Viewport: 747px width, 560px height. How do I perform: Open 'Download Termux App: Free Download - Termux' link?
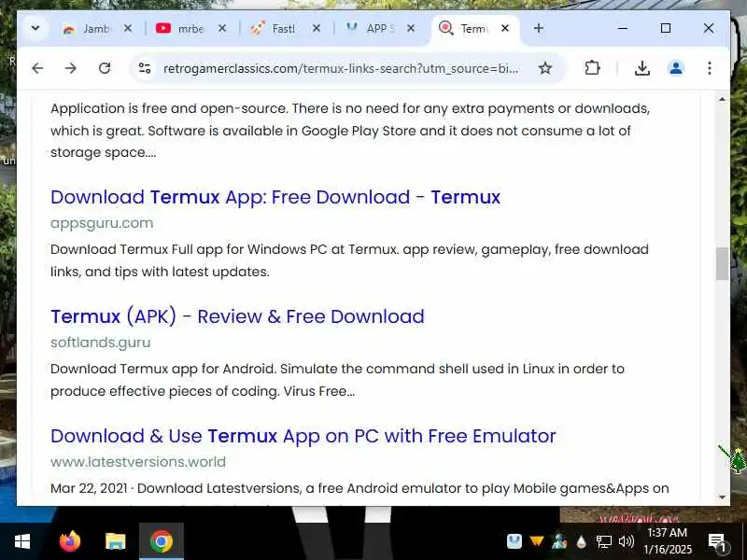(275, 197)
